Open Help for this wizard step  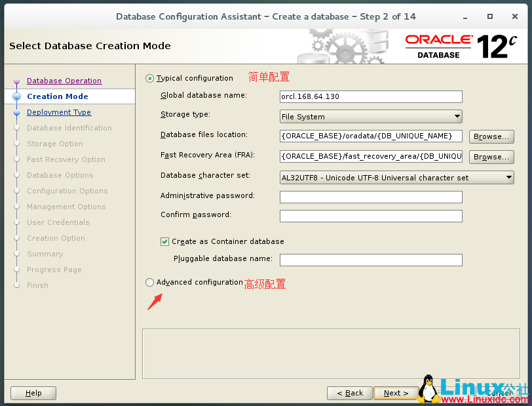[x=33, y=392]
